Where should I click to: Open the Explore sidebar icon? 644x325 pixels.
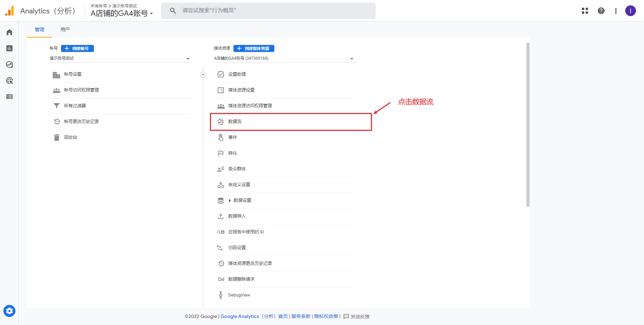tap(9, 64)
